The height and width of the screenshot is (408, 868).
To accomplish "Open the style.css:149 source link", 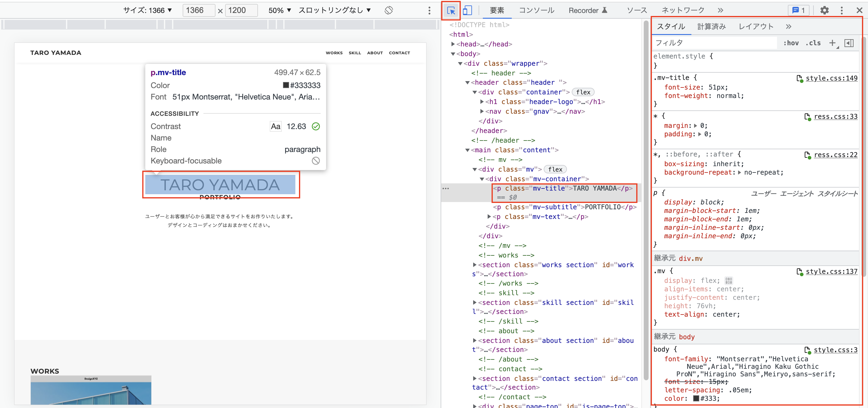I will coord(831,78).
